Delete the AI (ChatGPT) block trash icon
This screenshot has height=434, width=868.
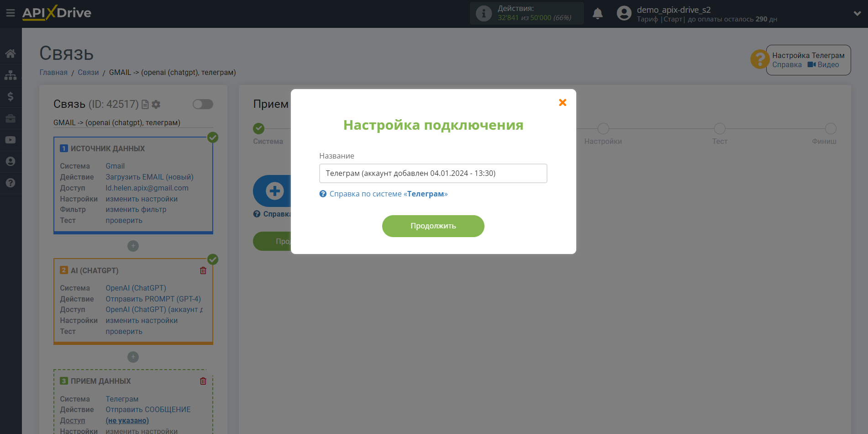[203, 270]
